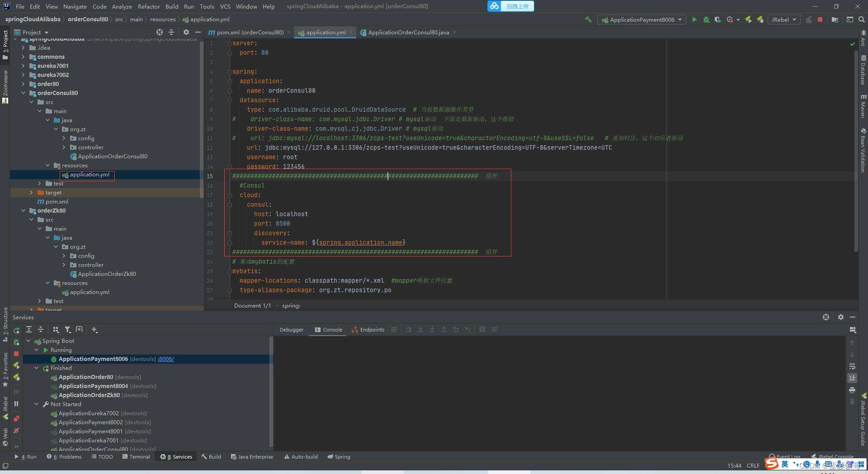Screen dimensions: 868x474
Task: Collapse all services icon
Action: coord(41,330)
